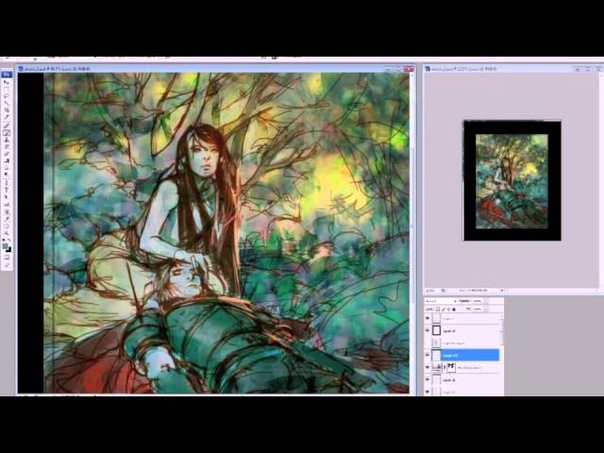604x453 pixels.
Task: Click the dark-bordered layer thumbnail
Action: coord(436,331)
